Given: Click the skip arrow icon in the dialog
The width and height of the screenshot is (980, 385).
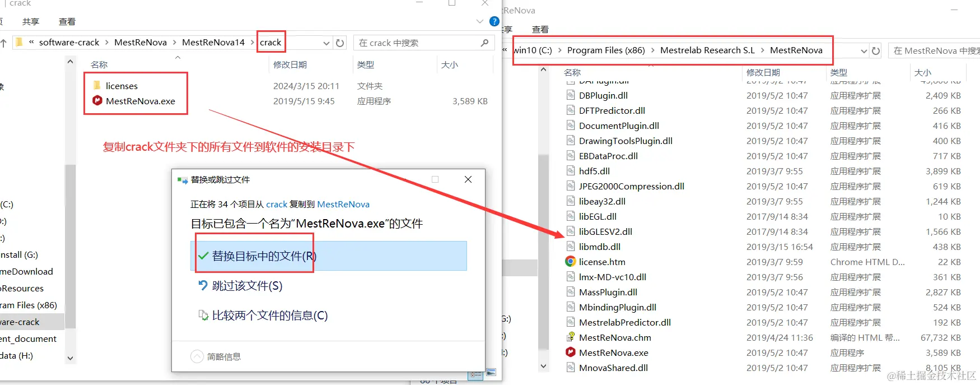Looking at the screenshot, I should pyautogui.click(x=203, y=285).
